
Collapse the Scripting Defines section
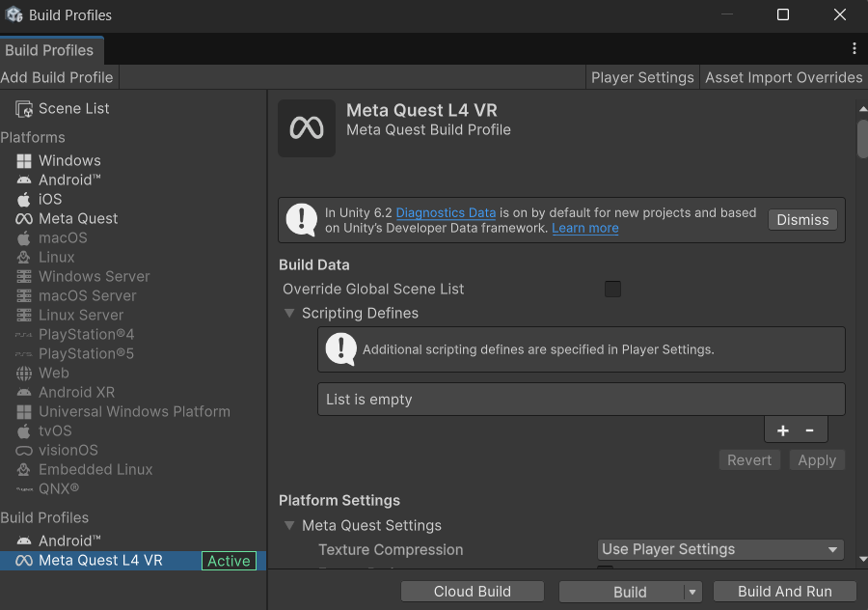click(289, 313)
